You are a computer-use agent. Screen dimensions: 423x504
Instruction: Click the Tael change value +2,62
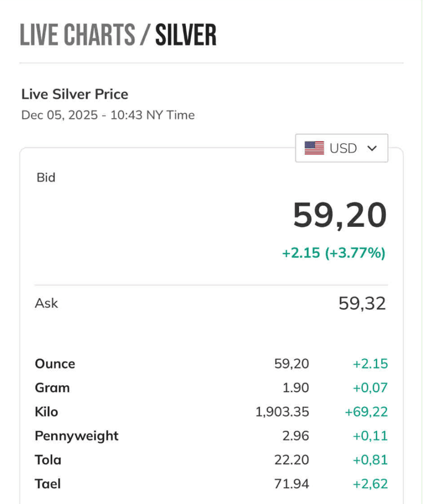point(370,484)
